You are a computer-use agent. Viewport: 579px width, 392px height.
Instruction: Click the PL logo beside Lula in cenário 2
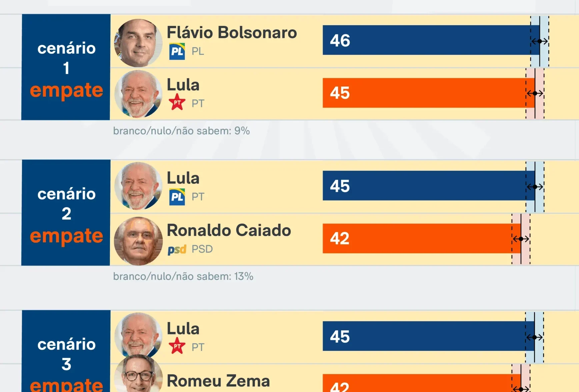click(x=177, y=197)
